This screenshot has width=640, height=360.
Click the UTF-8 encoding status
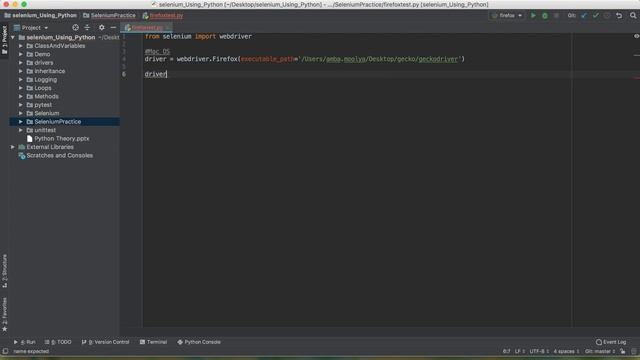pyautogui.click(x=539, y=351)
